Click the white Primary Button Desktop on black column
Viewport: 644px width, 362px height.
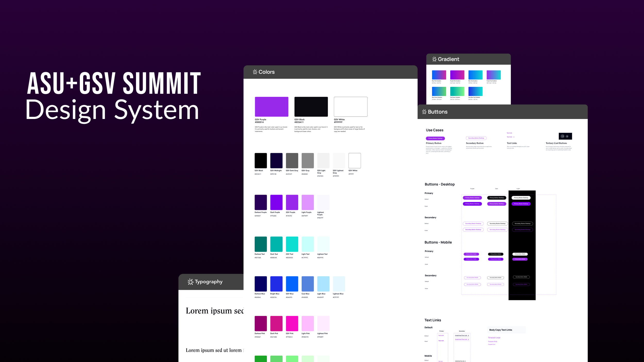pyautogui.click(x=521, y=198)
